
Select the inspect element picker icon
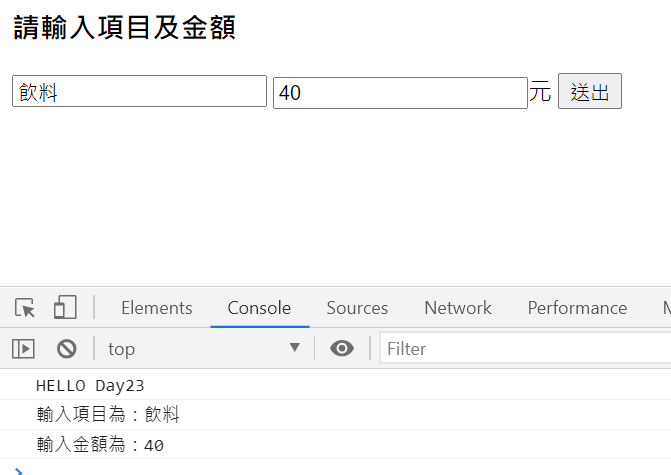[x=24, y=308]
